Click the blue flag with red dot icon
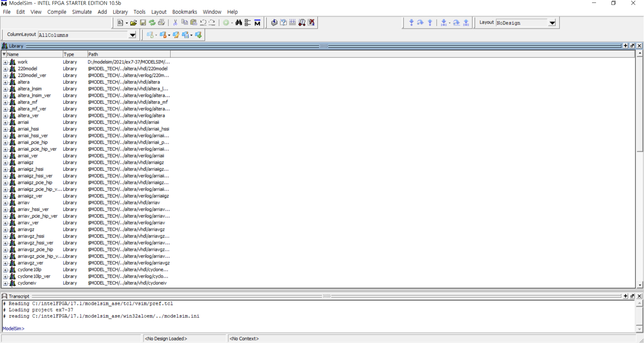Screen dimensions: 644x343 [x=163, y=35]
